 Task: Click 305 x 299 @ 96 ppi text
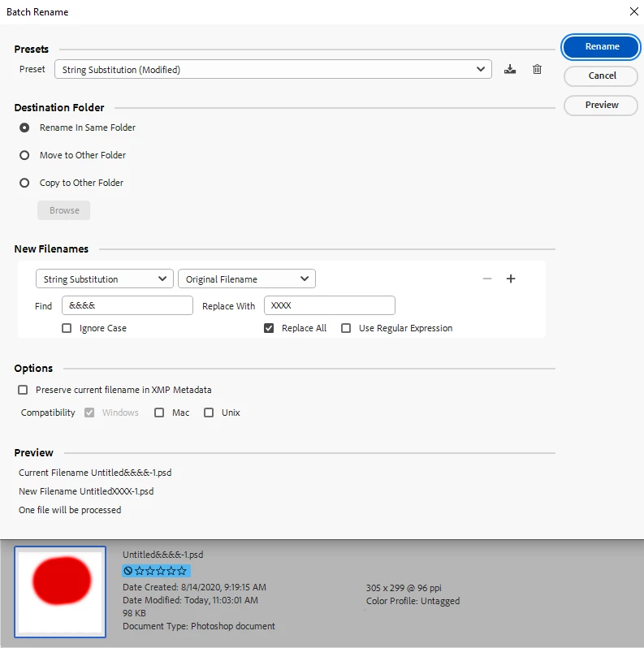pyautogui.click(x=404, y=588)
